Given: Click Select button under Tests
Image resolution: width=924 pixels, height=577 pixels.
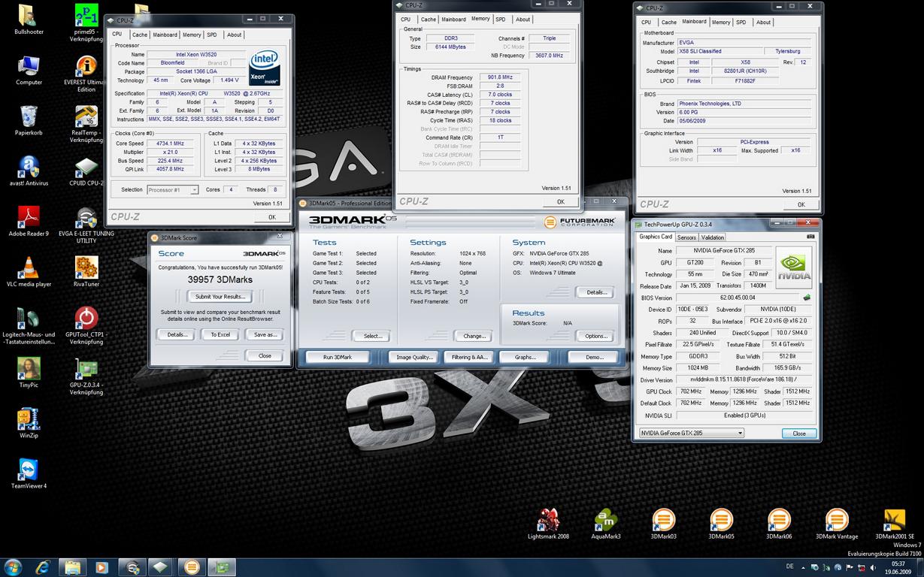Looking at the screenshot, I should point(373,336).
